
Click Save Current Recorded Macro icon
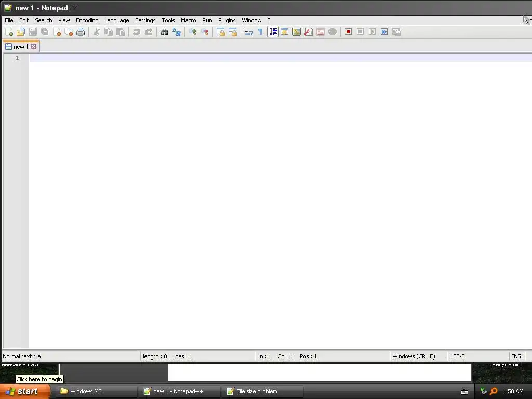(396, 32)
